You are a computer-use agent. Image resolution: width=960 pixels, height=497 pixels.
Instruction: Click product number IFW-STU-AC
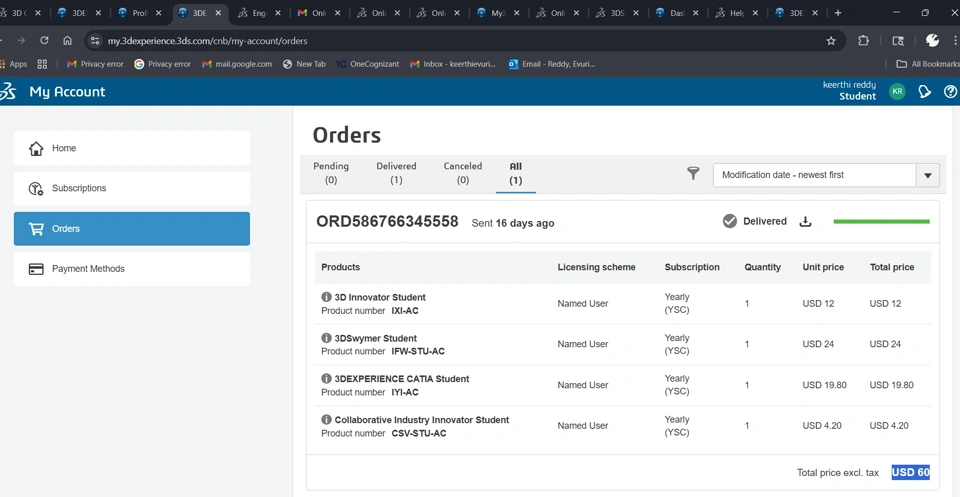[418, 352]
